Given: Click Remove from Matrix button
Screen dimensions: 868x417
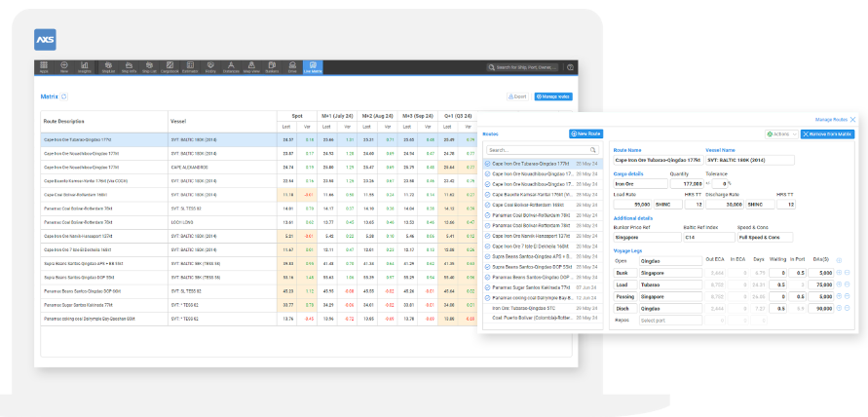Looking at the screenshot, I should pos(827,134).
